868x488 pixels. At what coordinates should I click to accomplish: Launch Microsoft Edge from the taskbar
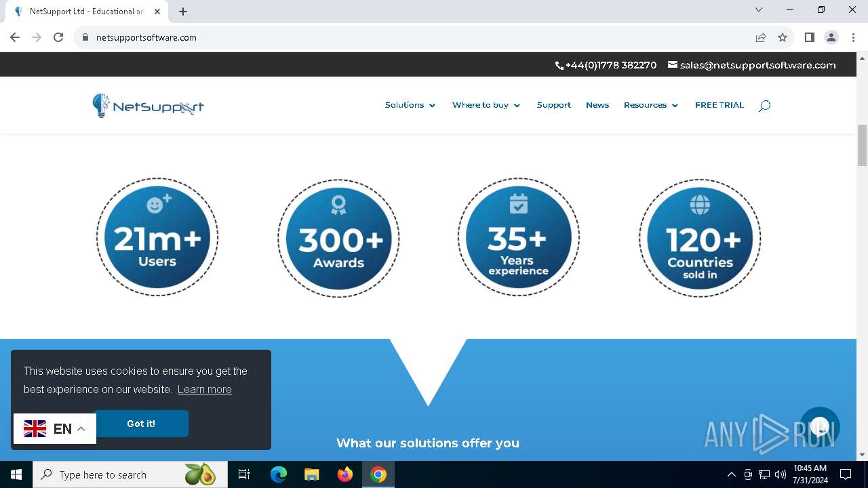[279, 474]
